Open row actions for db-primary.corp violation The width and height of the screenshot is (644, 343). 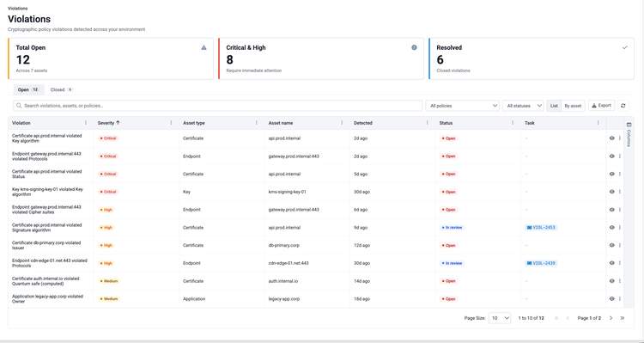[620, 245]
